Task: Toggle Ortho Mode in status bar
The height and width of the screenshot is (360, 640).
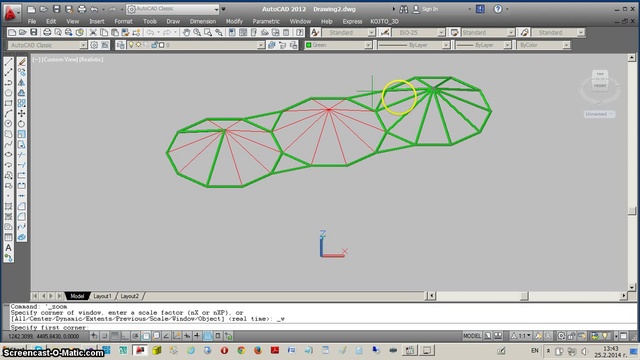Action: 125,336
